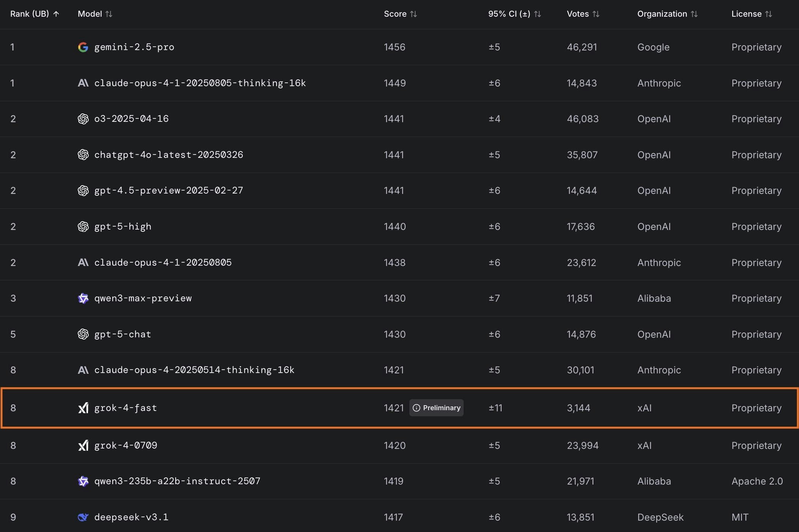Select the chatgpt-4o-latest-20250326 row name
The height and width of the screenshot is (532, 799).
[168, 155]
